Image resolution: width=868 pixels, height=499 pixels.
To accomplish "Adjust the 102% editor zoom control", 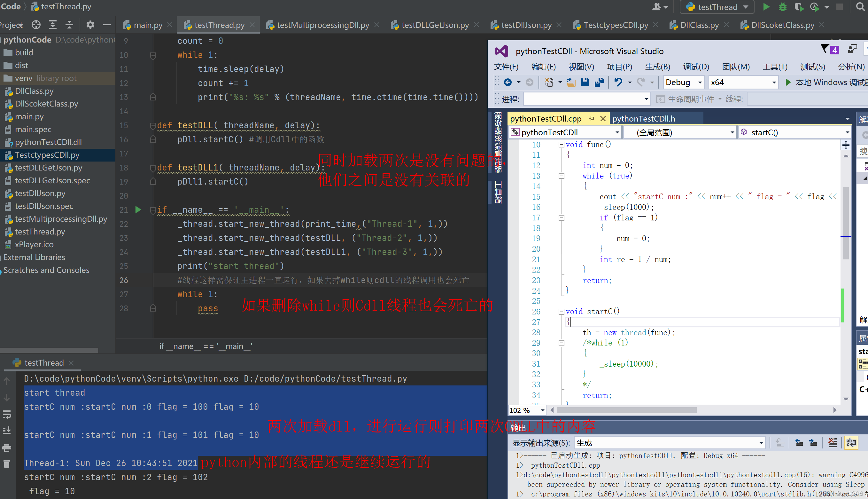I will click(527, 410).
